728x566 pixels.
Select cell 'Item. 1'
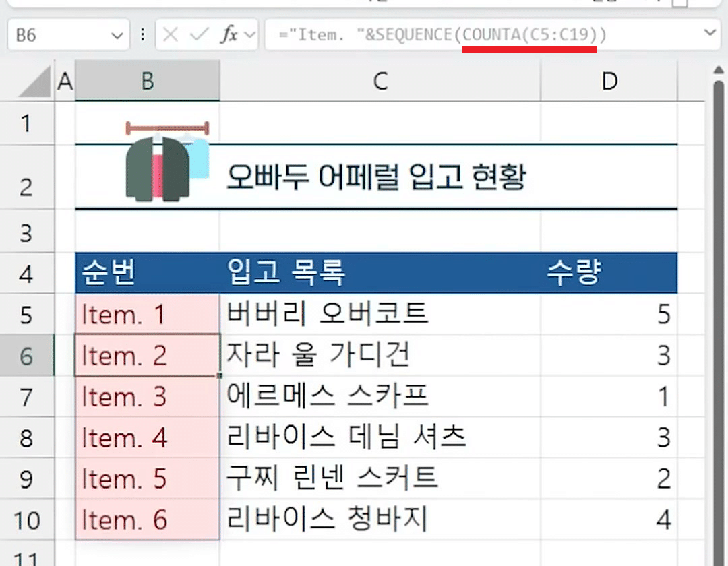pyautogui.click(x=147, y=314)
